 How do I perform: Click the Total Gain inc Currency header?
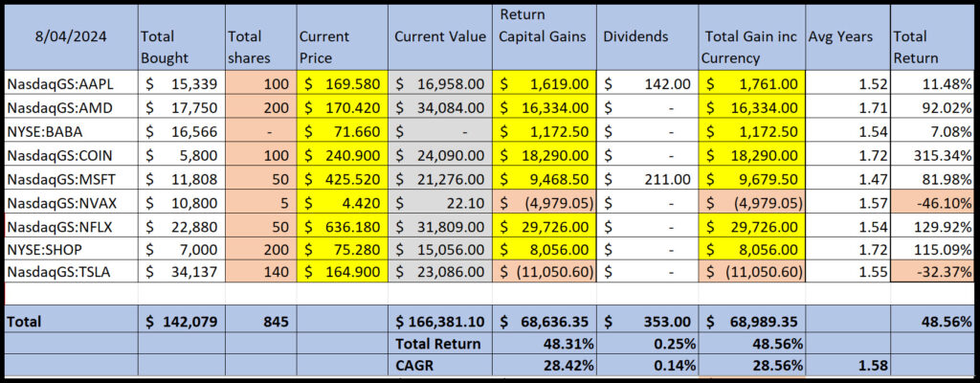pos(751,37)
